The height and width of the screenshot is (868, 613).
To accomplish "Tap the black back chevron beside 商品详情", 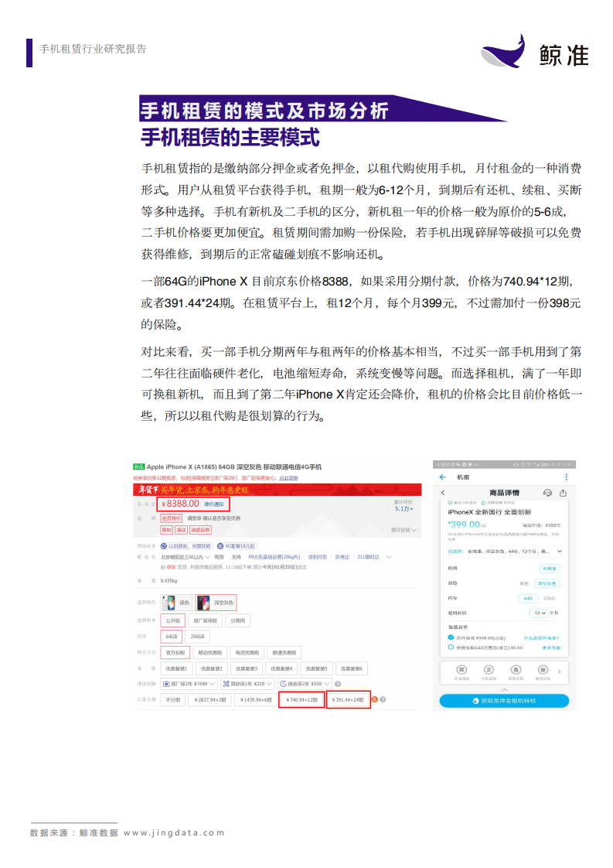I will click(x=443, y=492).
